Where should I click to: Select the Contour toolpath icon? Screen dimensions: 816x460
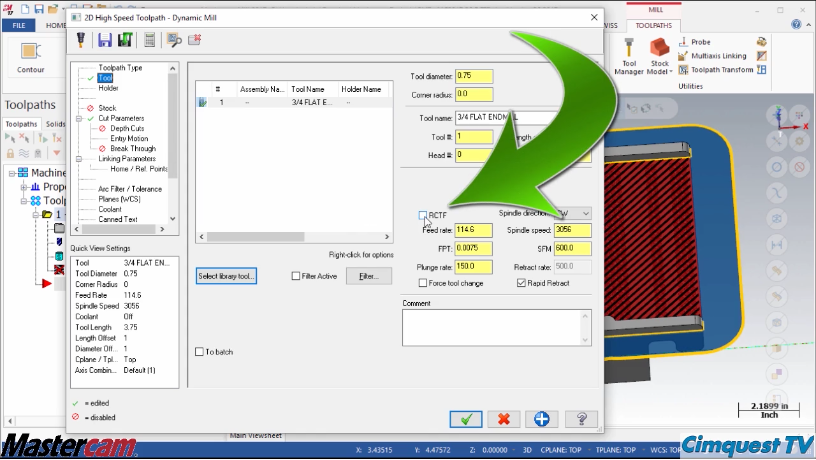(30, 57)
